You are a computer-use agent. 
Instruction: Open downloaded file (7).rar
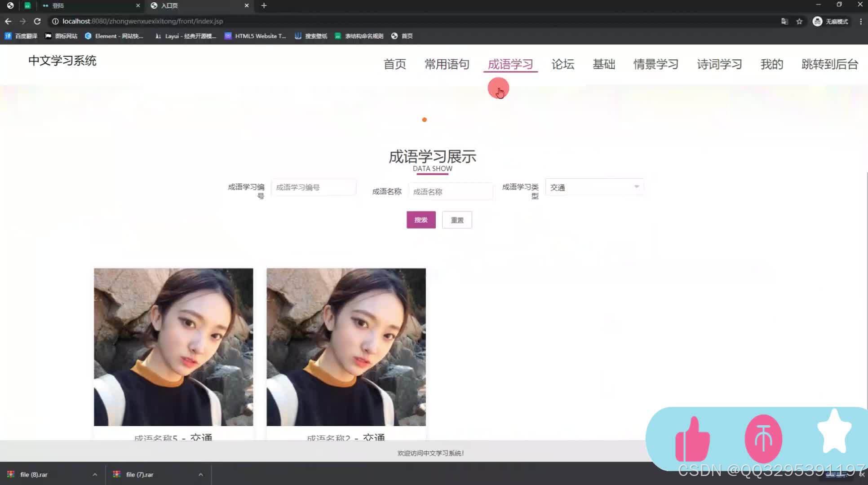pos(140,474)
